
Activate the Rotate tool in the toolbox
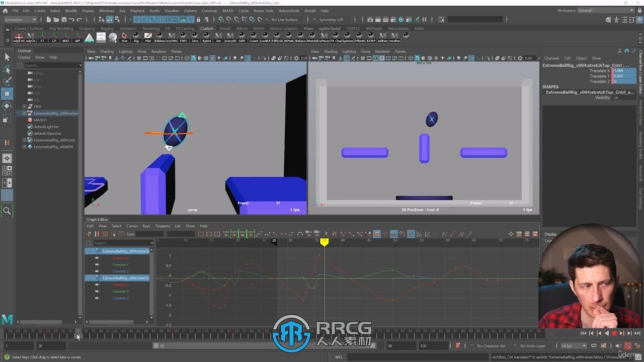point(7,106)
